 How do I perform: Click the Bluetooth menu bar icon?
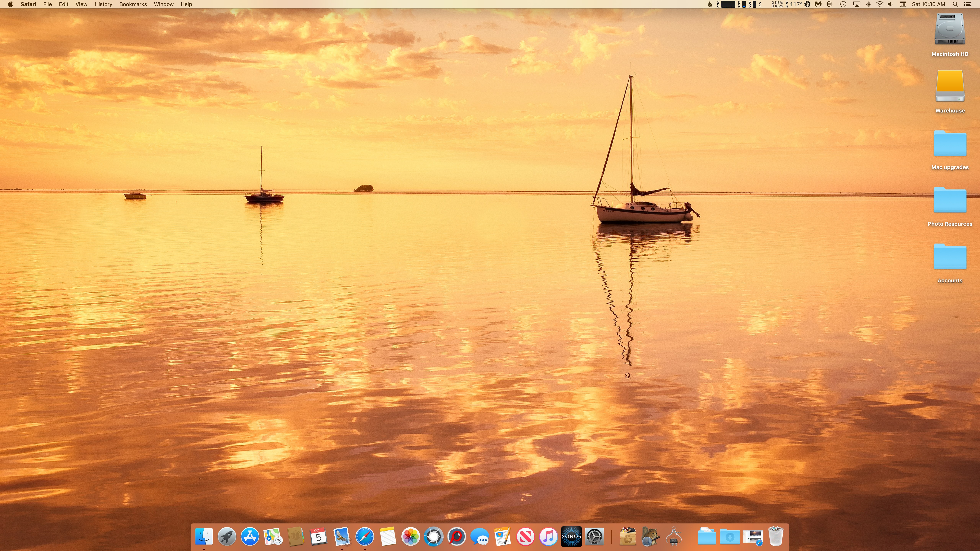point(868,4)
